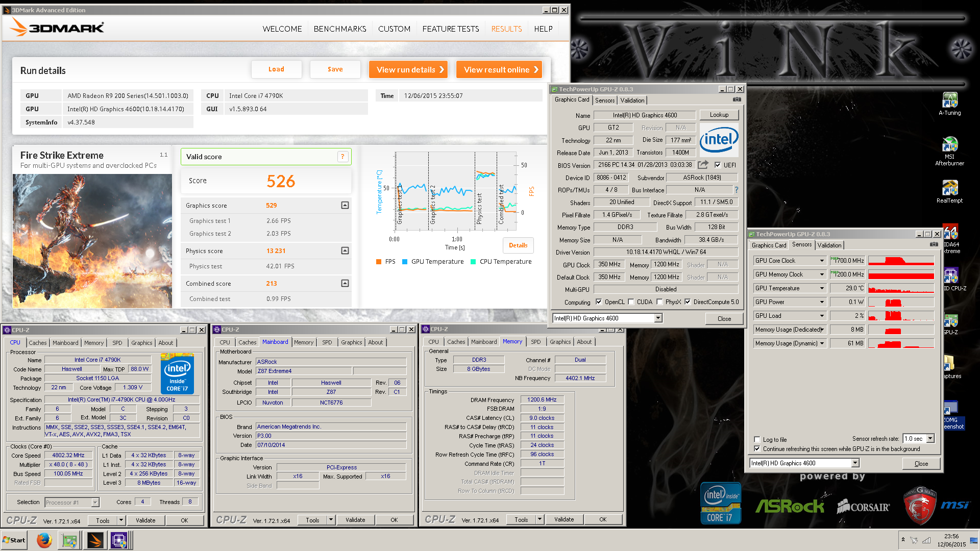Click the Valid score help question mark
The image size is (980, 551).
click(342, 157)
